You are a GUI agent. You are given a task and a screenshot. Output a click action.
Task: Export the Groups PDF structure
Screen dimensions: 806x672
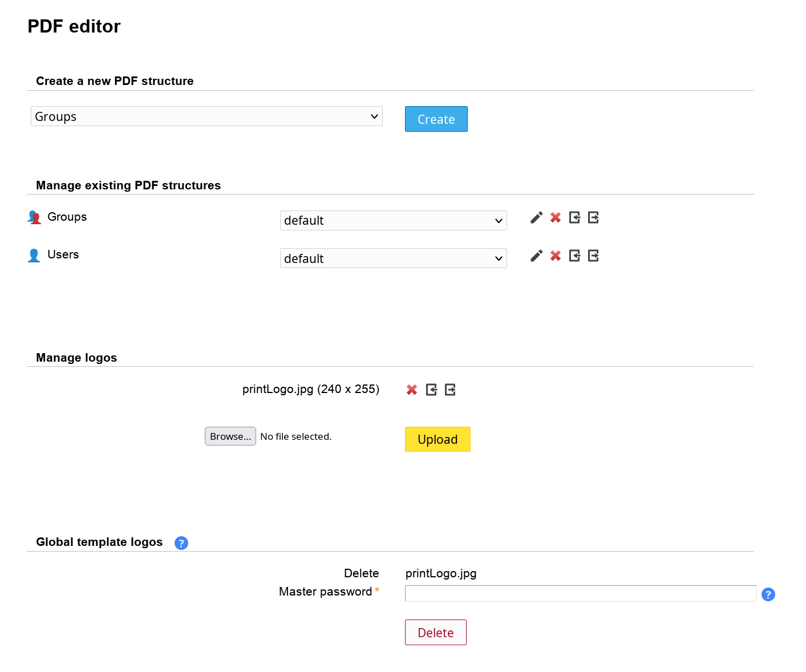click(593, 218)
